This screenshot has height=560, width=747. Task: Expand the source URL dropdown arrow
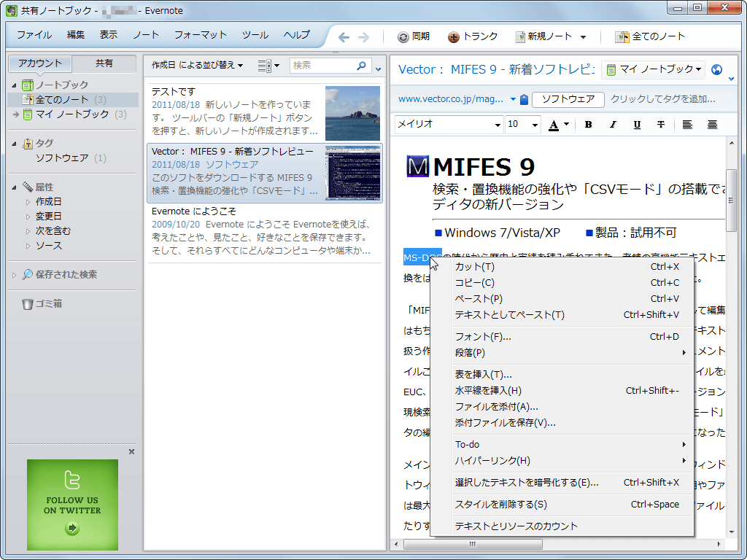pyautogui.click(x=513, y=99)
